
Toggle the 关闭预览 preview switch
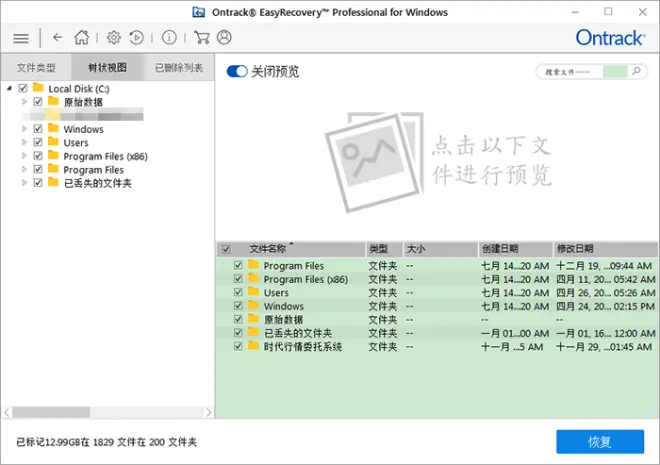click(237, 71)
